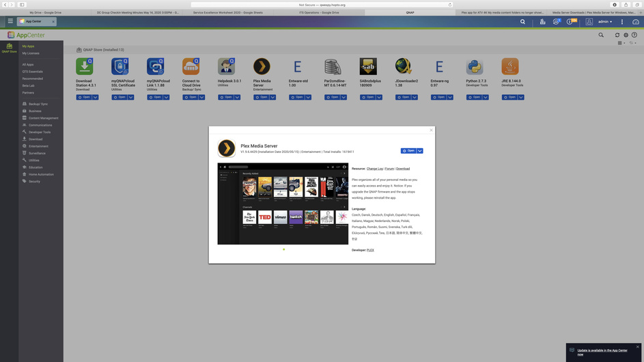Viewport: 644px width, 362px height.
Task: Dismiss the update notification popup
Action: pos(637,347)
